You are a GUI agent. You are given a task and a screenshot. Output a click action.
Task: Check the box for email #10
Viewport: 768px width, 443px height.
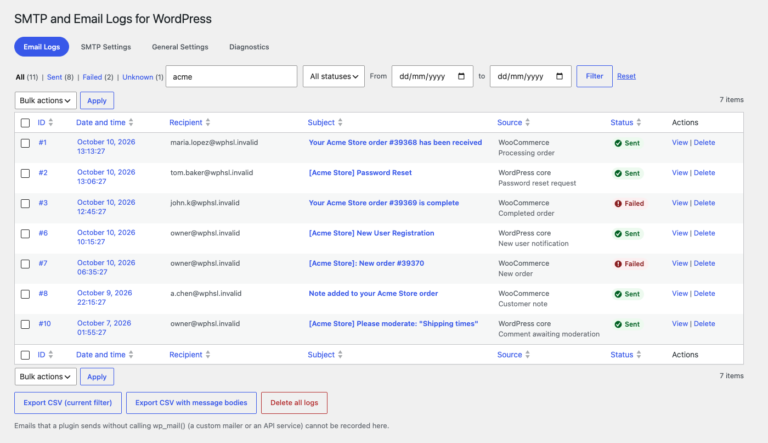tap(25, 324)
